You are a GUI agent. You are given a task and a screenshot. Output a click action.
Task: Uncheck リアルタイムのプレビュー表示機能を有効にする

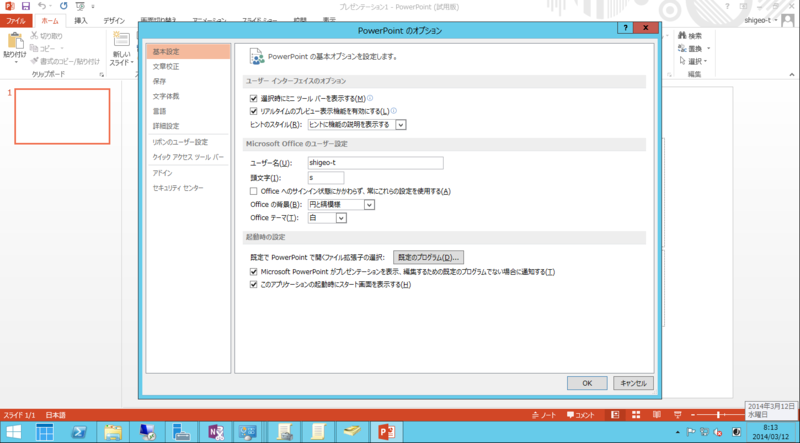click(x=254, y=111)
